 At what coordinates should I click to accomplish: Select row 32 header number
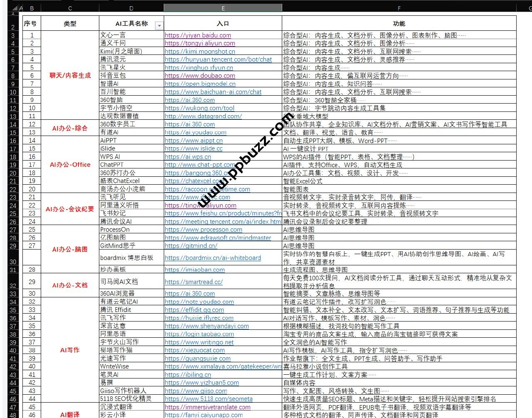tap(13, 282)
